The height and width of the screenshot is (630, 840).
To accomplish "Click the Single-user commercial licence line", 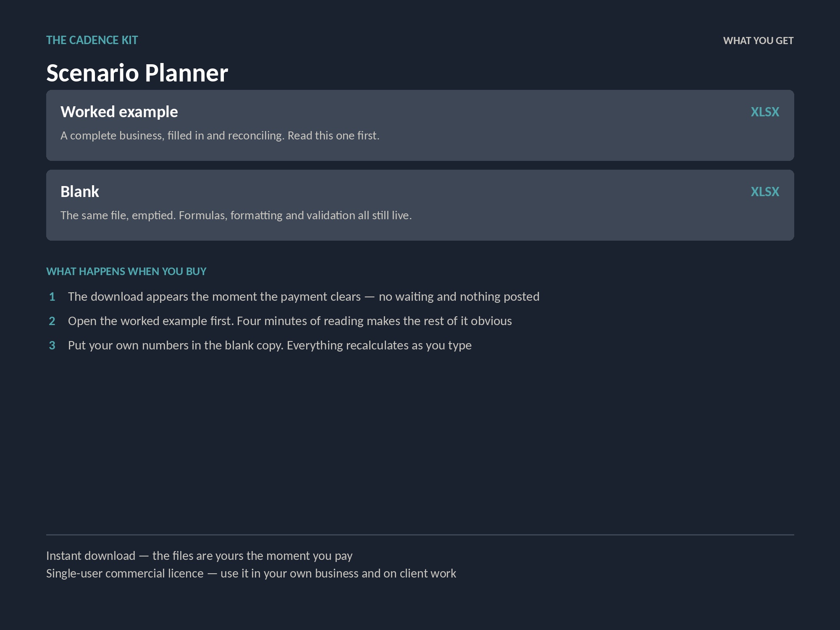I will click(251, 574).
